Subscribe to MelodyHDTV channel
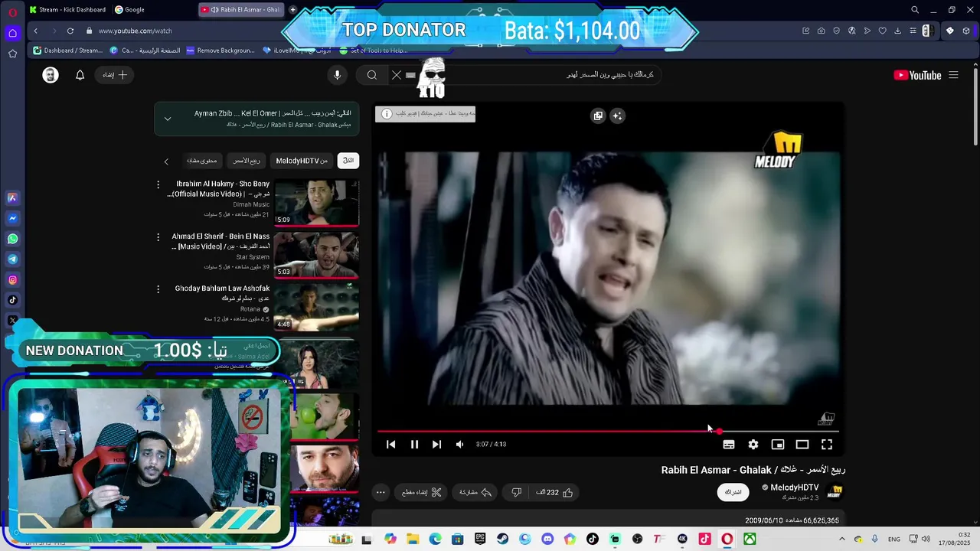 [x=733, y=492]
